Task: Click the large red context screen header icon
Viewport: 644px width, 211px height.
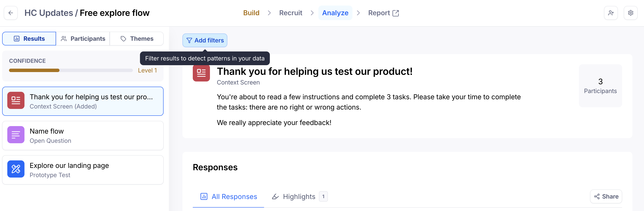Action: [x=201, y=73]
